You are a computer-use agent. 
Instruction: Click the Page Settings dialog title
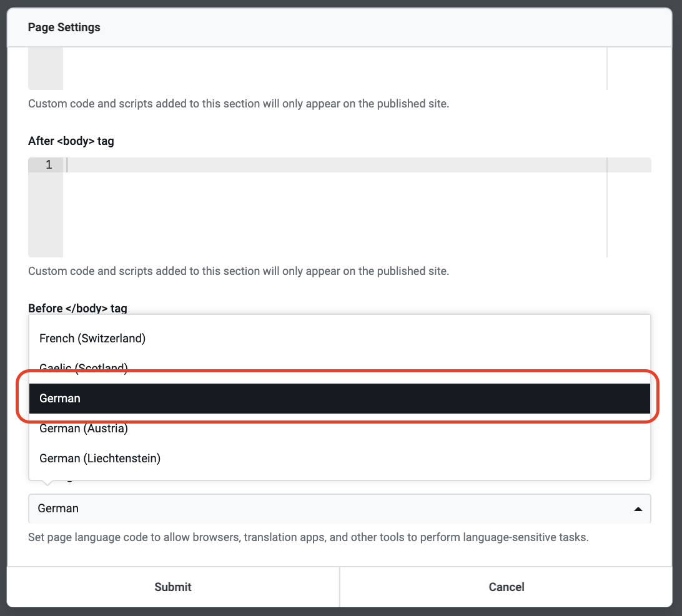(x=64, y=27)
